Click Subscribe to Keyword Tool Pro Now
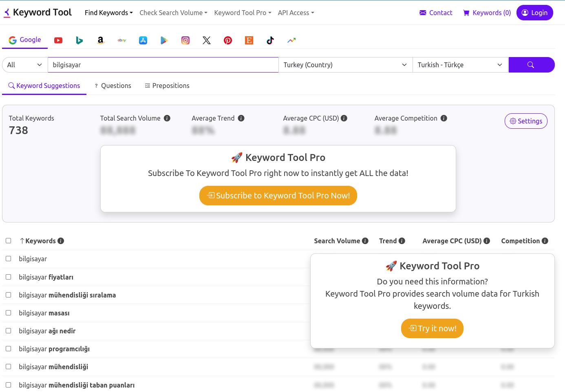The width and height of the screenshot is (565, 392). pos(278,196)
